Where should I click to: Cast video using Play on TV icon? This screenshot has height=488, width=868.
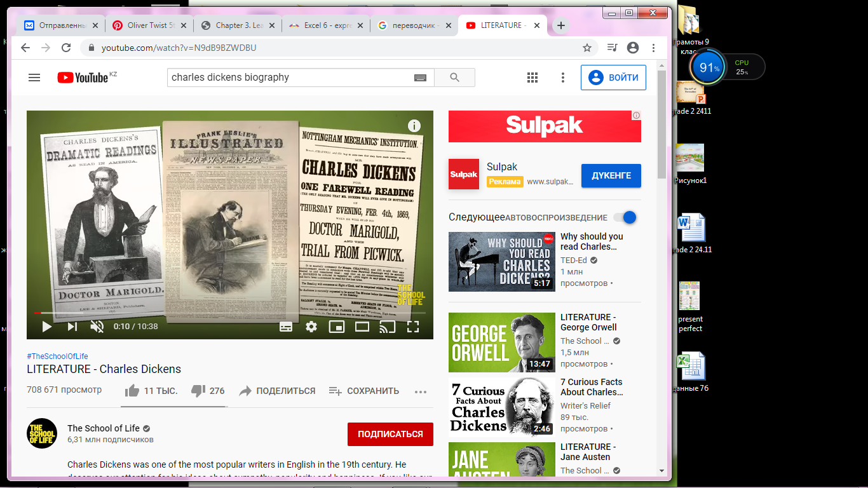pos(387,327)
